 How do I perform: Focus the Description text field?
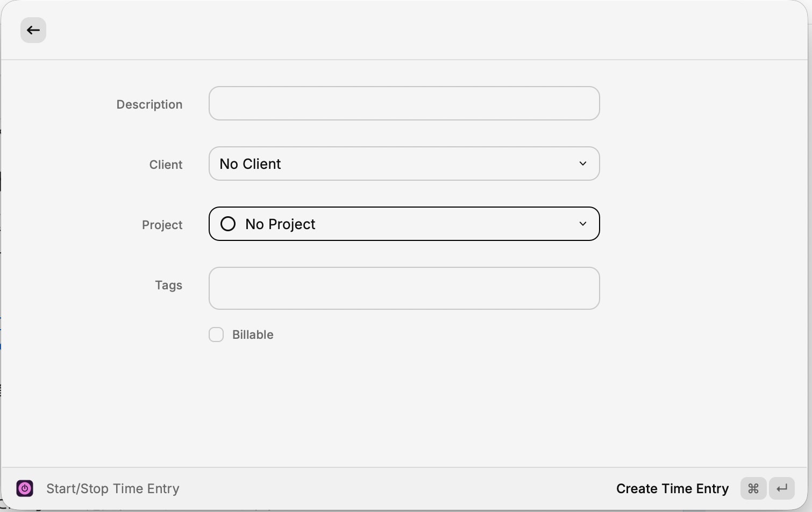tap(404, 103)
